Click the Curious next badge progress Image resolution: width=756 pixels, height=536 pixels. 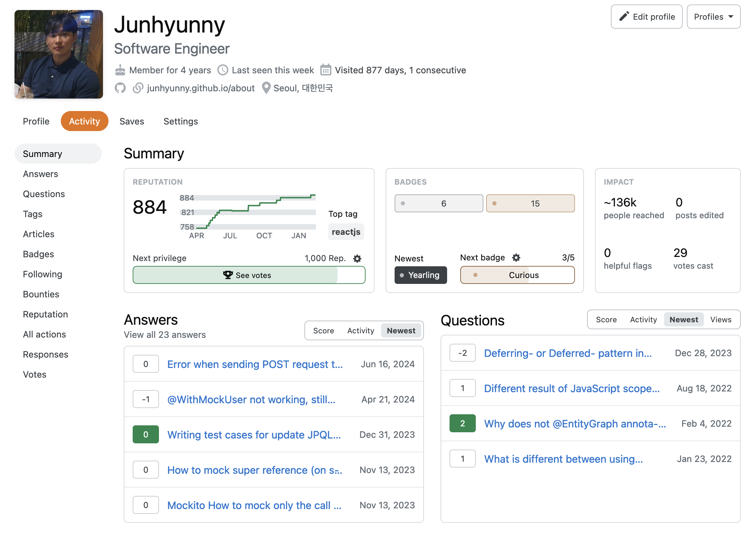coord(517,275)
